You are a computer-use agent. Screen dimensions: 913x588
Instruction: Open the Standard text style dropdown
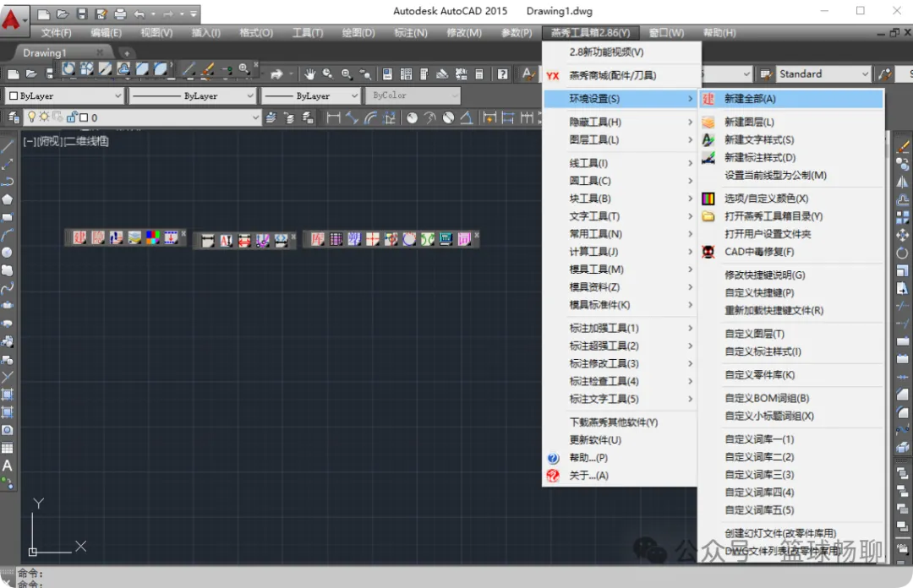[x=823, y=74]
